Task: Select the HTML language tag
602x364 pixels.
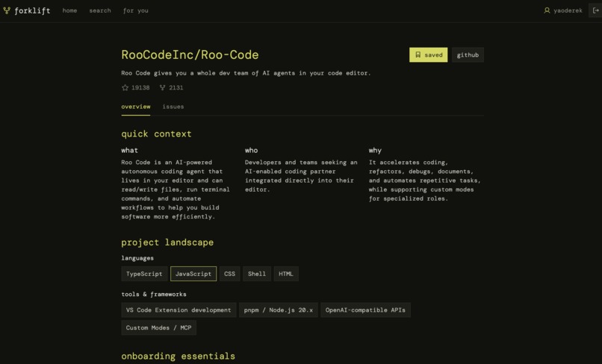Action: (x=286, y=274)
